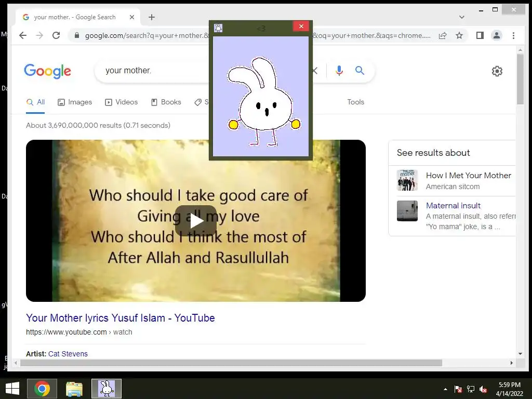Open the Chrome profile avatar menu
The height and width of the screenshot is (399, 532).
(496, 35)
